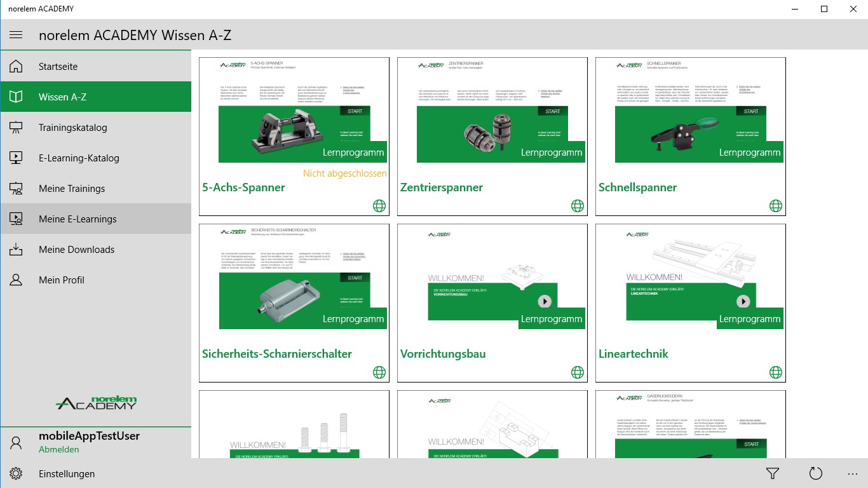Viewport: 868px width, 488px height.
Task: Click Lernprogramm label on Schnellspanner card
Action: (750, 152)
